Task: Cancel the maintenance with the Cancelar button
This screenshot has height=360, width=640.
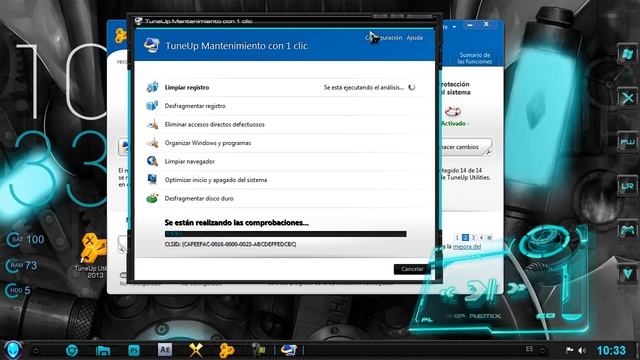Action: coord(412,269)
